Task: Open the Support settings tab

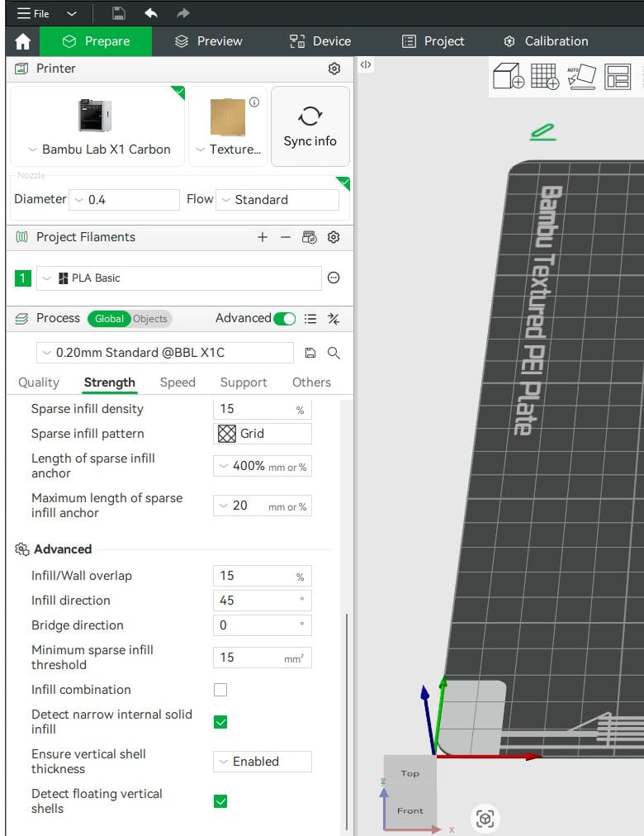Action: (x=244, y=382)
